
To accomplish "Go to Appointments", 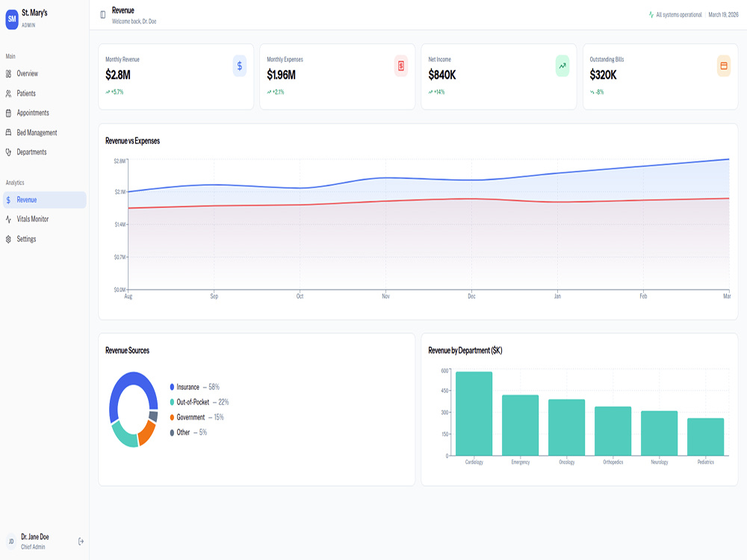I will coord(45,113).
